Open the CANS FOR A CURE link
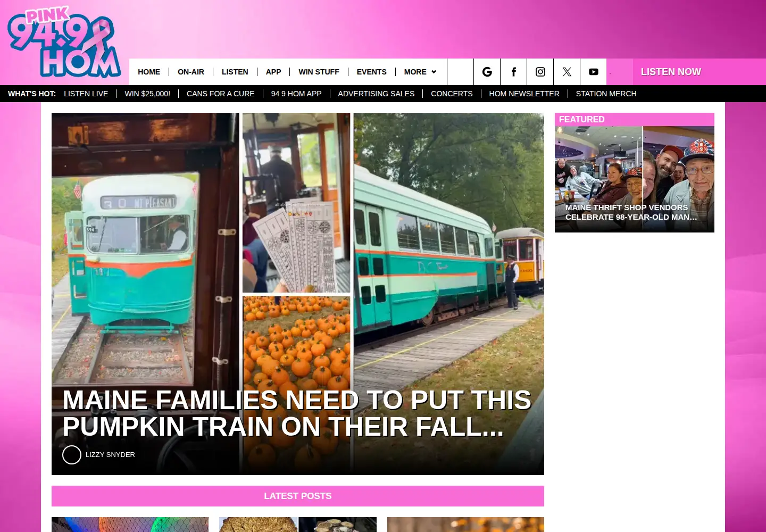Viewport: 766px width, 532px height. (x=220, y=94)
